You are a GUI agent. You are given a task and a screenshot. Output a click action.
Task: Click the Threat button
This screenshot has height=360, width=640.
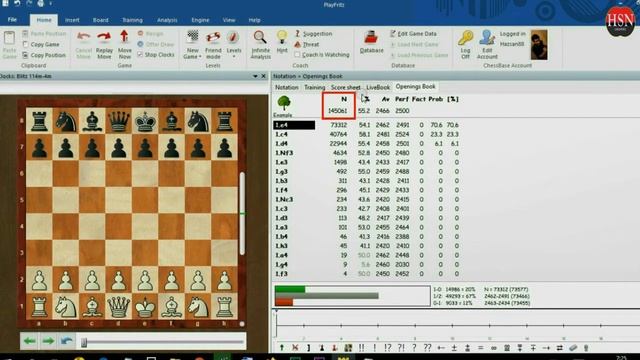click(307, 44)
